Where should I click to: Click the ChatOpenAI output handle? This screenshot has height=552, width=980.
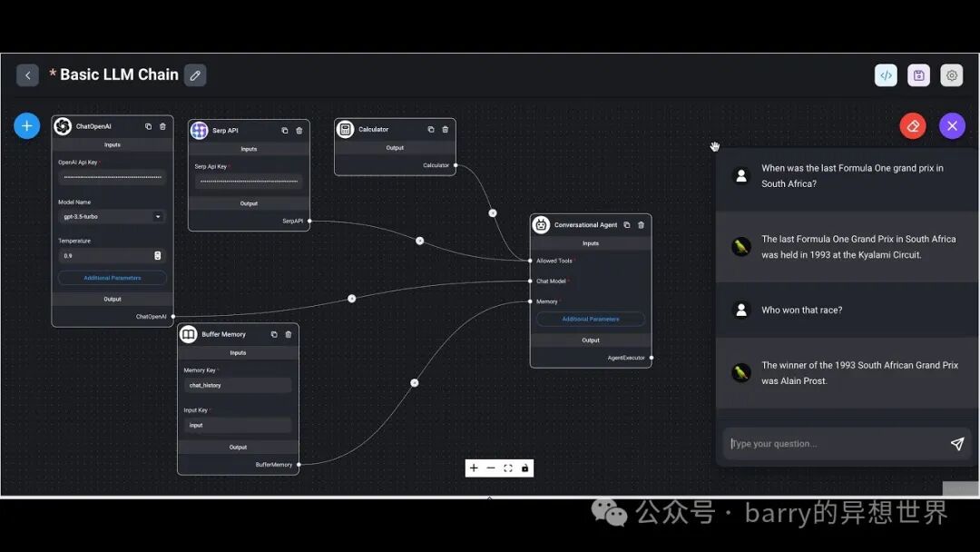point(173,316)
